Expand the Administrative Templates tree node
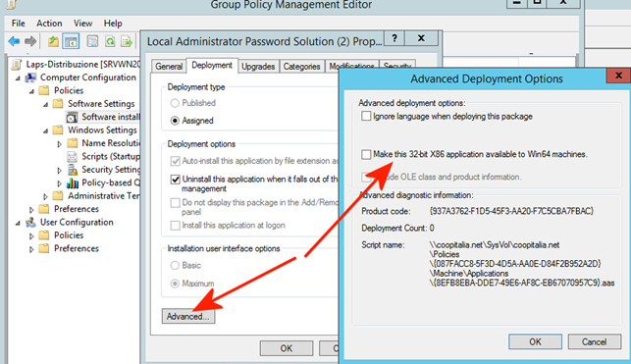 (x=45, y=196)
